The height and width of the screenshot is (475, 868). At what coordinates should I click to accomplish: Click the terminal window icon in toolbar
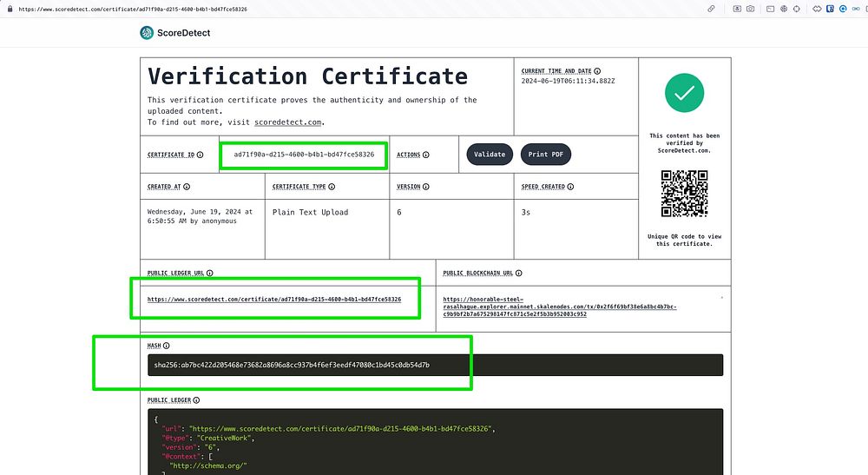[770, 9]
